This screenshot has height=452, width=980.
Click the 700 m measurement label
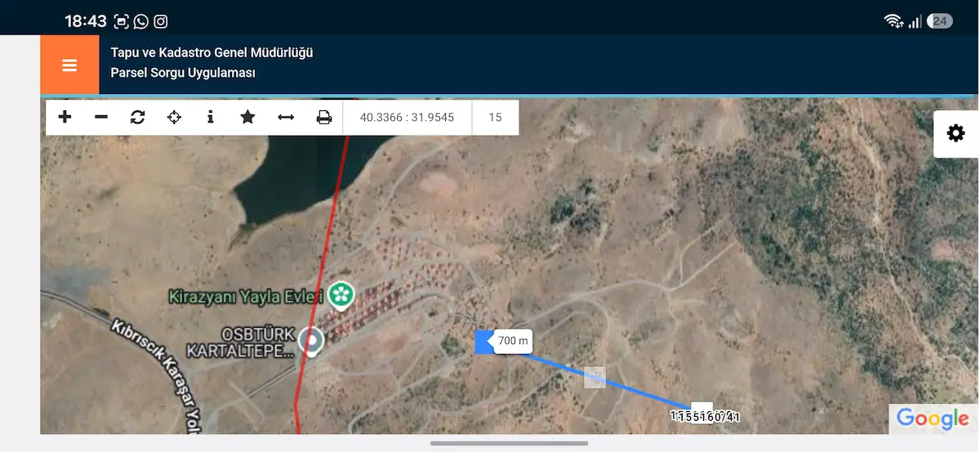click(x=513, y=341)
